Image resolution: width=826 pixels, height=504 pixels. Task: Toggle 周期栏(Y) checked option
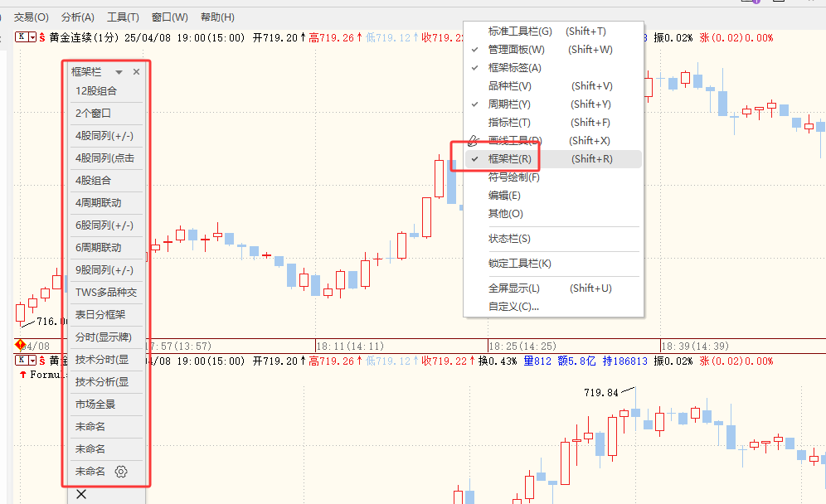click(553, 104)
